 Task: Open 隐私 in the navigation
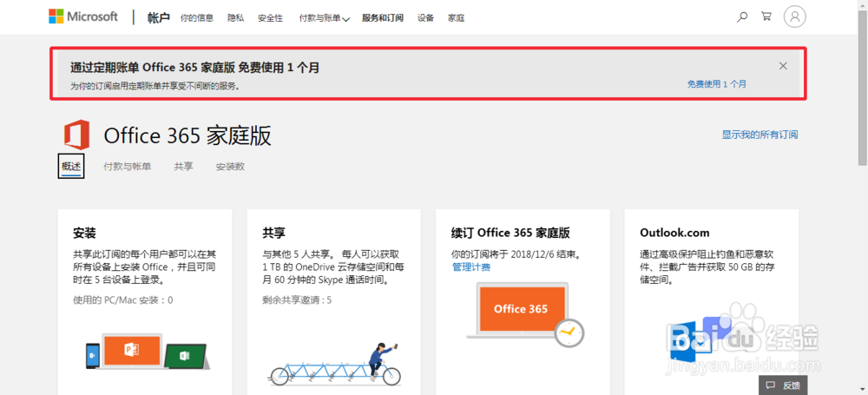[x=235, y=18]
